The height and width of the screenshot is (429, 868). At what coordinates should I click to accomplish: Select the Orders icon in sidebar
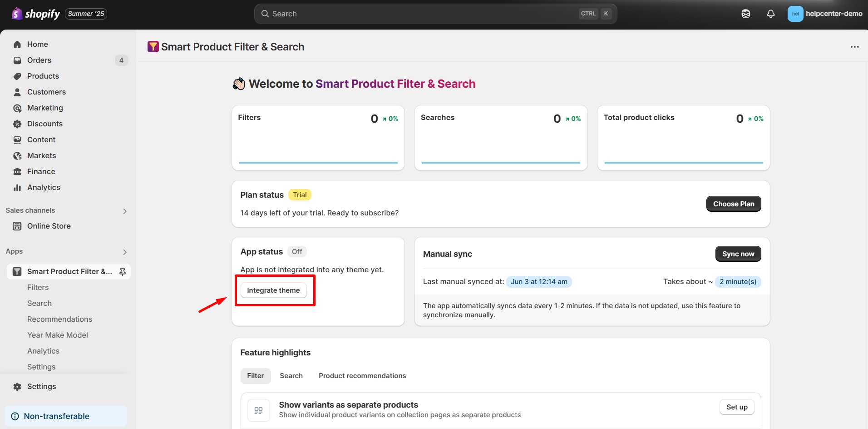pyautogui.click(x=17, y=60)
